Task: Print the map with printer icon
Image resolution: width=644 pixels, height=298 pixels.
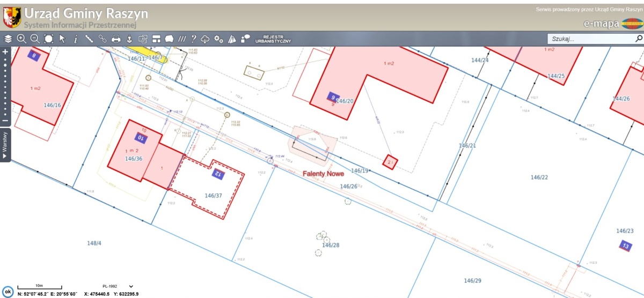Action: [116, 39]
